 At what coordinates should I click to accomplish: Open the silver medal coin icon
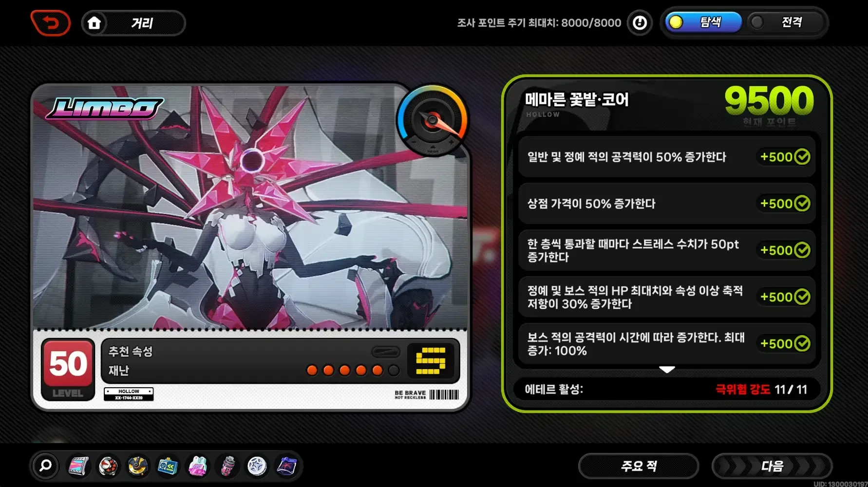[258, 466]
